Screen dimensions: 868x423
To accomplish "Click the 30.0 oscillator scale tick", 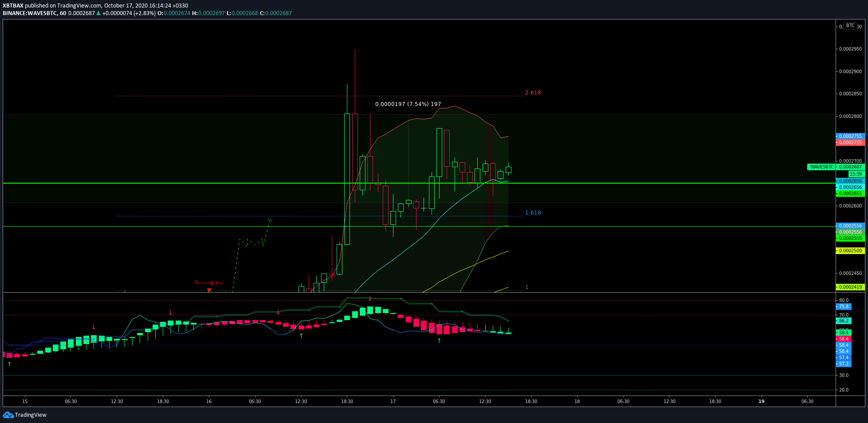I will 844,375.
